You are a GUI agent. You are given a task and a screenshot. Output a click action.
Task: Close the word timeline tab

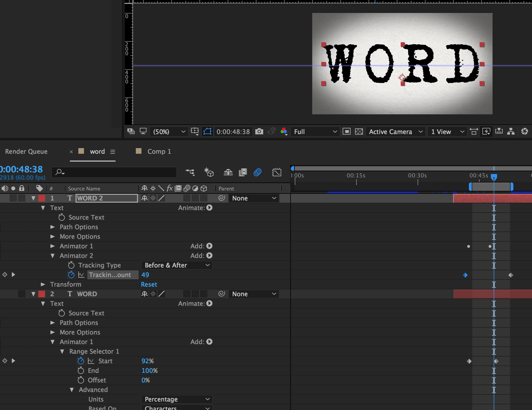click(x=71, y=151)
